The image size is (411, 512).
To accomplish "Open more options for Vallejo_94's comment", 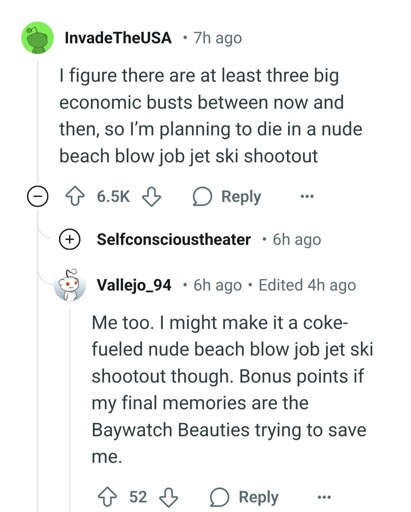I will pos(324,497).
